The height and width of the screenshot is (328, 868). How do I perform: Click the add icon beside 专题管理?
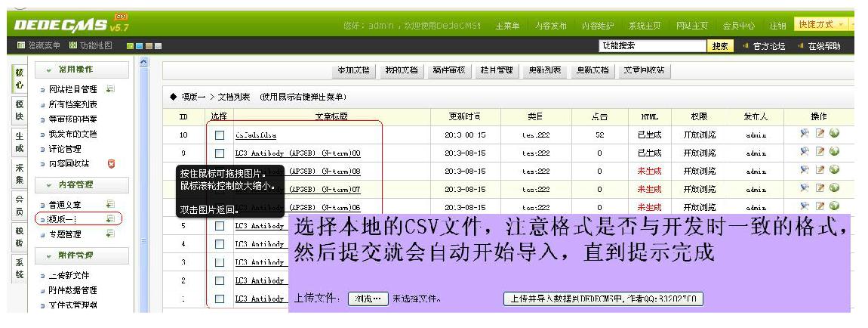tap(110, 234)
